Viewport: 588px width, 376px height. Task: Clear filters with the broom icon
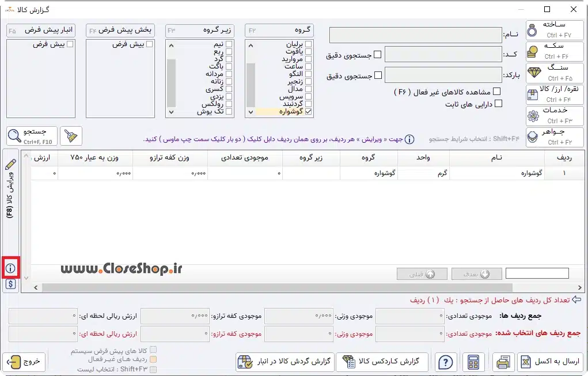click(71, 136)
